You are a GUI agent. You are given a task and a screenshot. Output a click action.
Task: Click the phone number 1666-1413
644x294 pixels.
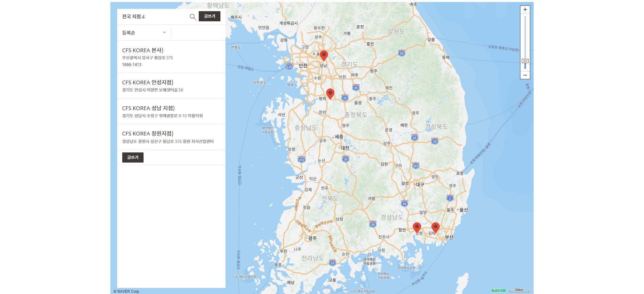coord(132,65)
